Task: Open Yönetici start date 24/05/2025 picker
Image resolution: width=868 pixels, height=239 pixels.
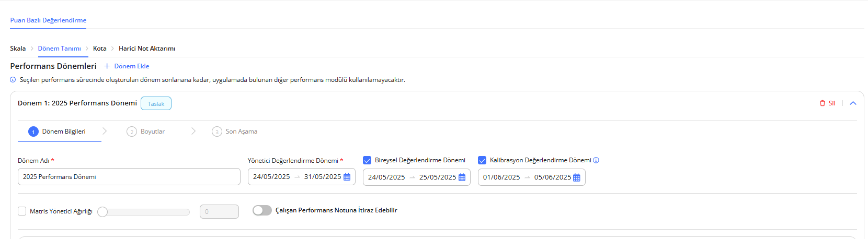Action: [x=271, y=177]
